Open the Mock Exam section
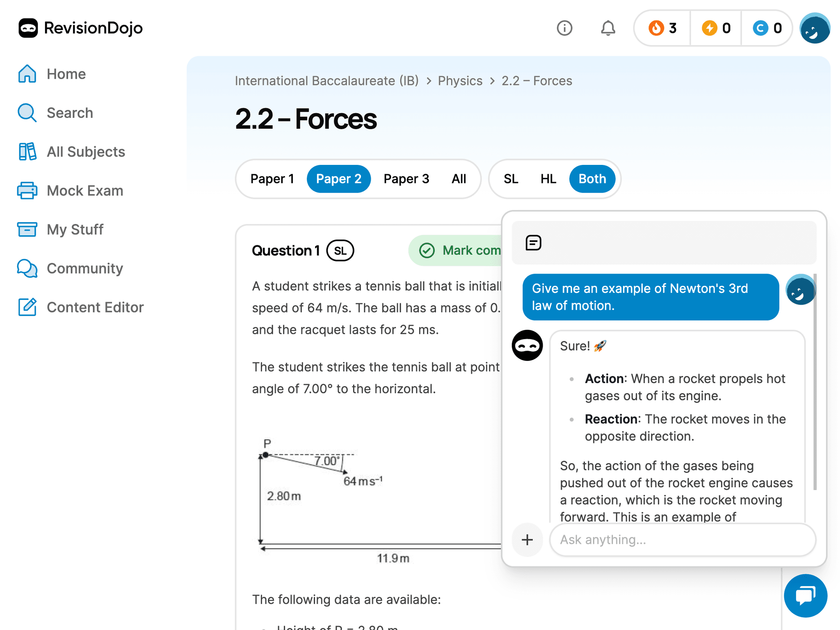 [84, 191]
